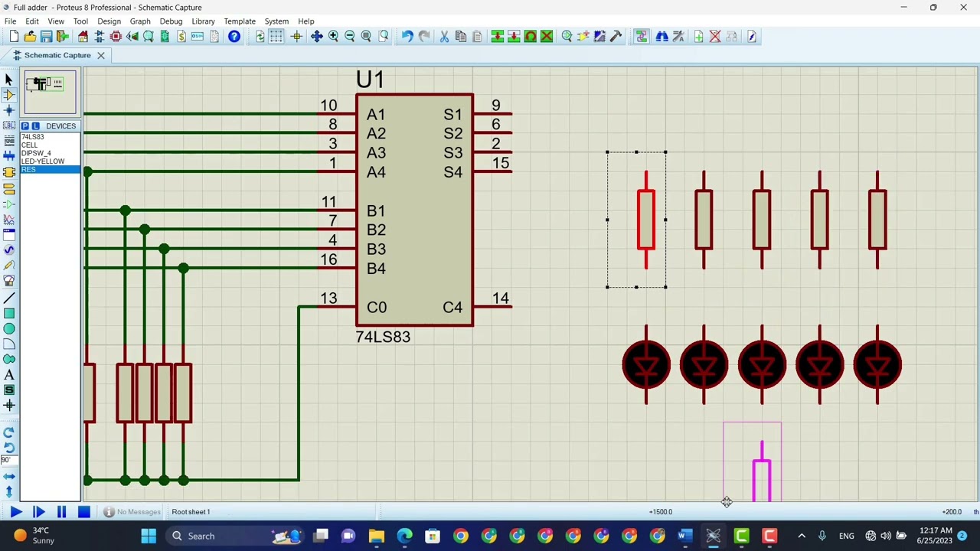The height and width of the screenshot is (551, 980).
Task: Close the Schematic Capture tab
Action: pyautogui.click(x=100, y=55)
